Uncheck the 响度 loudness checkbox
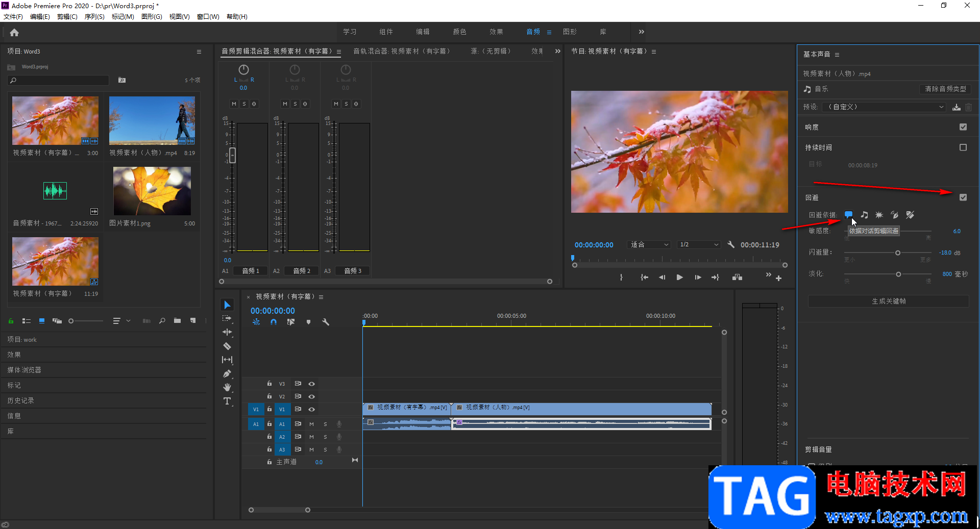 coord(963,127)
